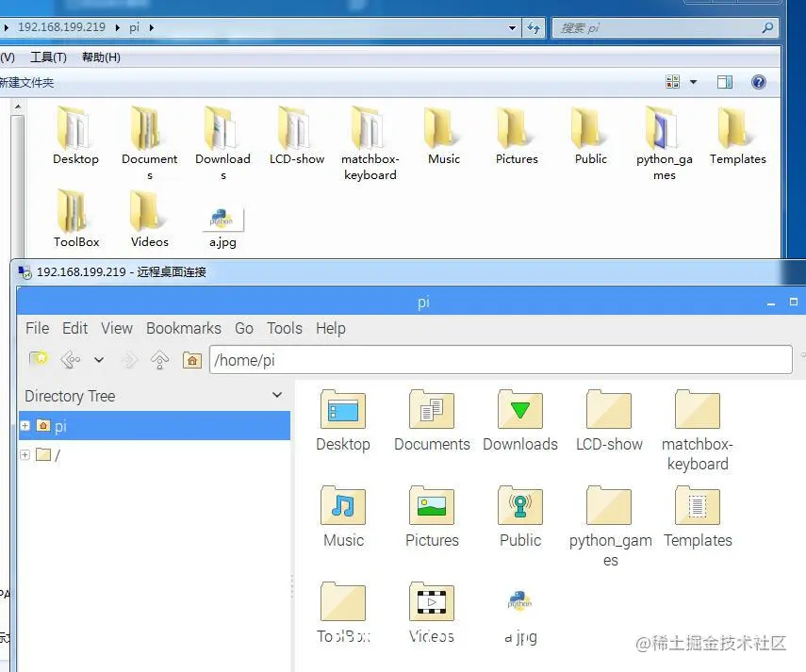Expand the arrow after pi in breadcrumb

click(x=151, y=27)
